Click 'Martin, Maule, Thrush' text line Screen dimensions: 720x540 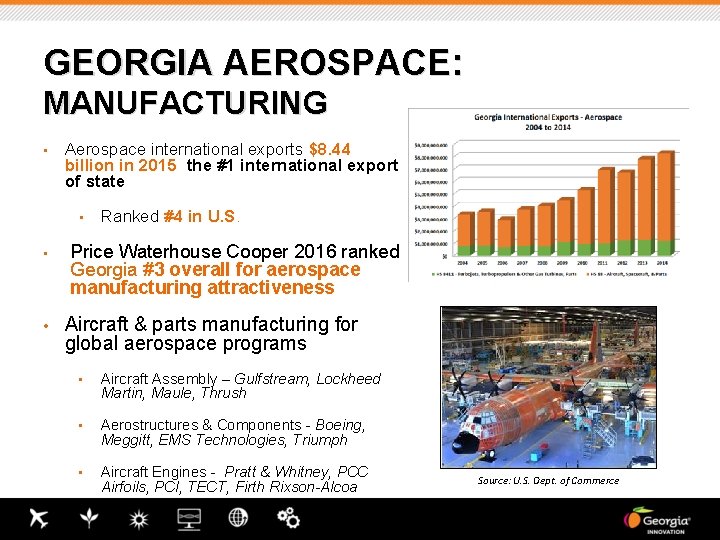click(174, 393)
